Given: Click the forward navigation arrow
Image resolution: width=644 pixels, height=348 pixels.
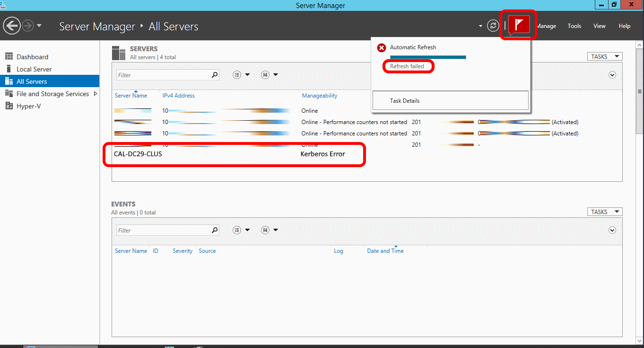Looking at the screenshot, I should click(28, 26).
